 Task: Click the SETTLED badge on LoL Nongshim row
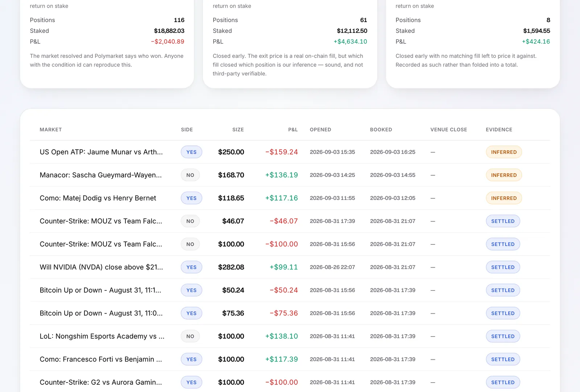[503, 336]
